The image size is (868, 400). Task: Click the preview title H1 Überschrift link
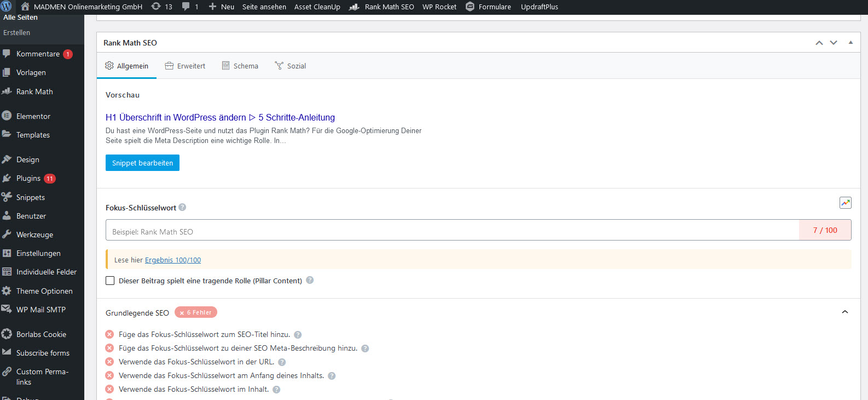point(220,117)
